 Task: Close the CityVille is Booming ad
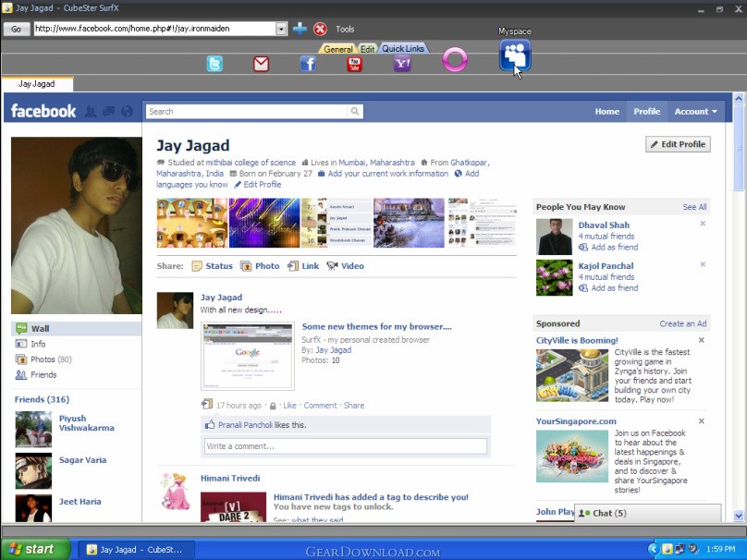click(702, 340)
